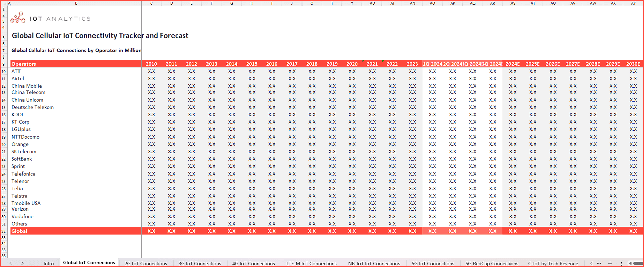Open the 5G IoT Connections tab
Viewport: 644px width, 267px height.
coord(433,263)
